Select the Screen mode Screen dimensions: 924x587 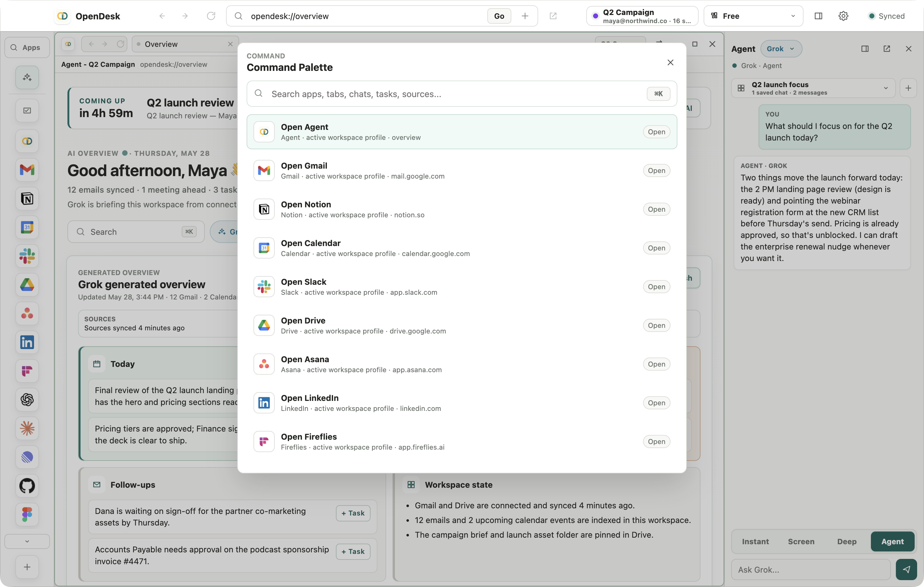[801, 541]
